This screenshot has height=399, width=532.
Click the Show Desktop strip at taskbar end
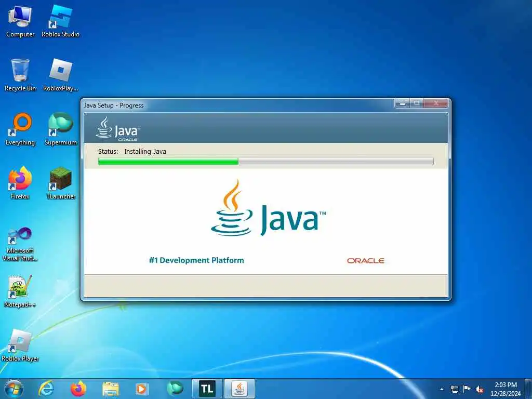point(528,389)
